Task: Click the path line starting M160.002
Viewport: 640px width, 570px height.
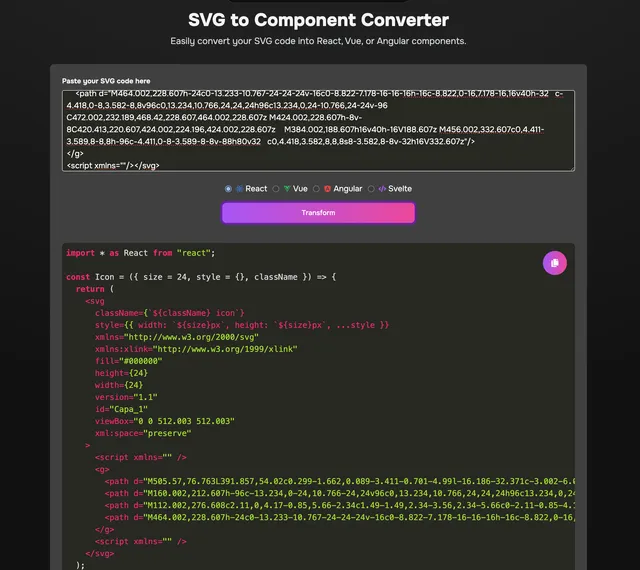Action: click(340, 493)
